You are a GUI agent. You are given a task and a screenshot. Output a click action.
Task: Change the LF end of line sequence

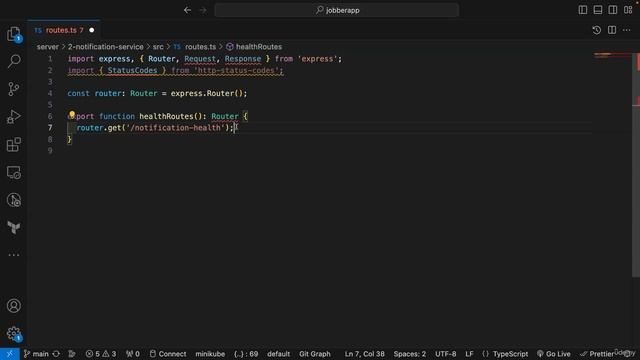(469, 354)
